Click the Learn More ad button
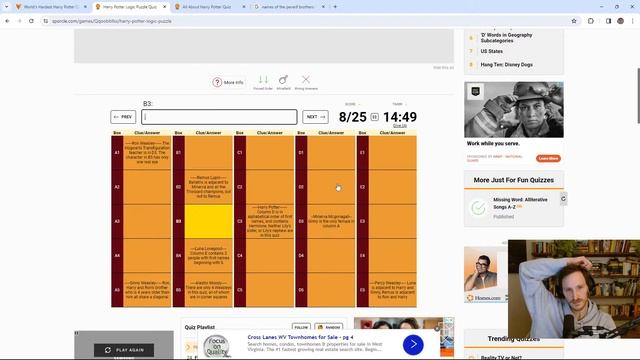The image size is (640, 360). (x=548, y=158)
